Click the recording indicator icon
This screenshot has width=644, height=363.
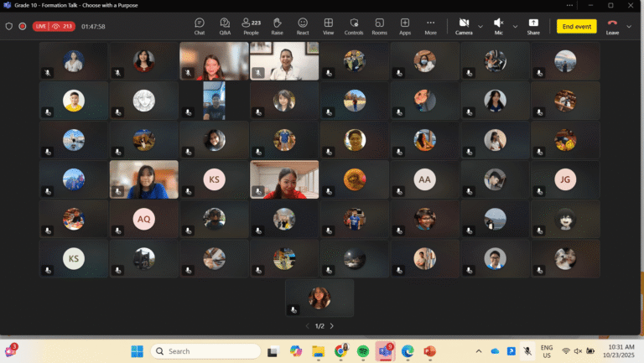(x=23, y=26)
